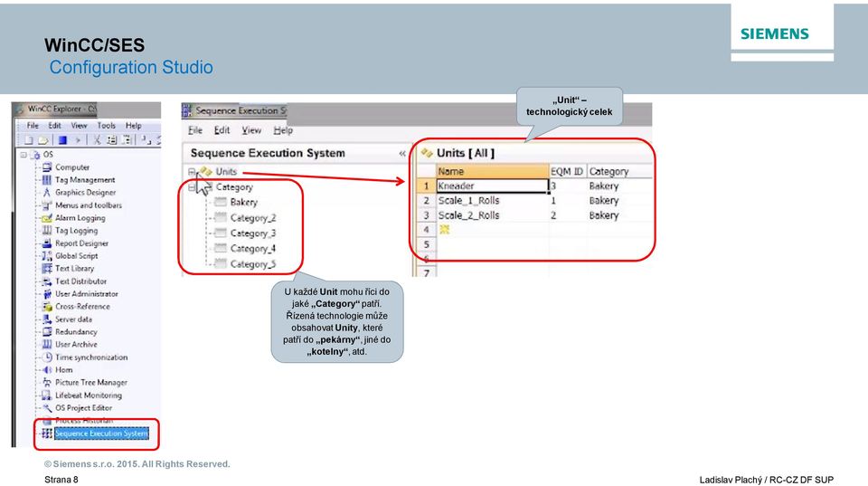Click the User Archive icon
The image size is (868, 486).
tap(47, 344)
